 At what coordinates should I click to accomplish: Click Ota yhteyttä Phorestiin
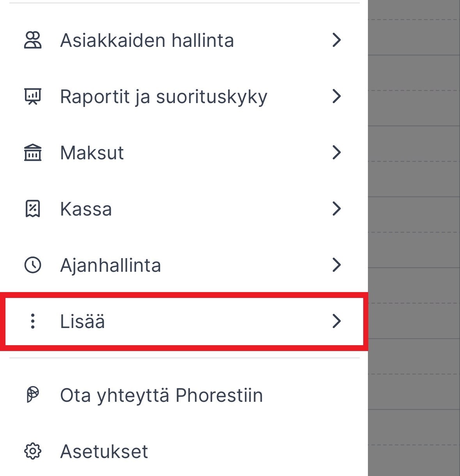pyautogui.click(x=161, y=395)
